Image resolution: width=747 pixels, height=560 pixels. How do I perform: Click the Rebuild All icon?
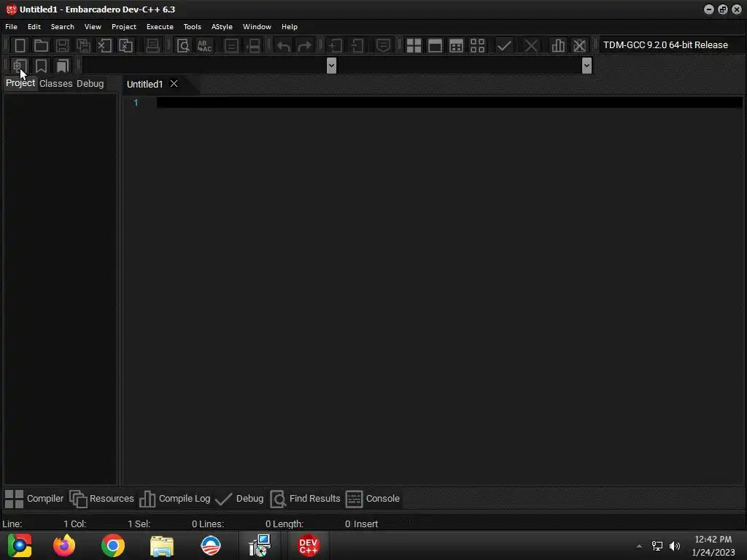(x=477, y=46)
